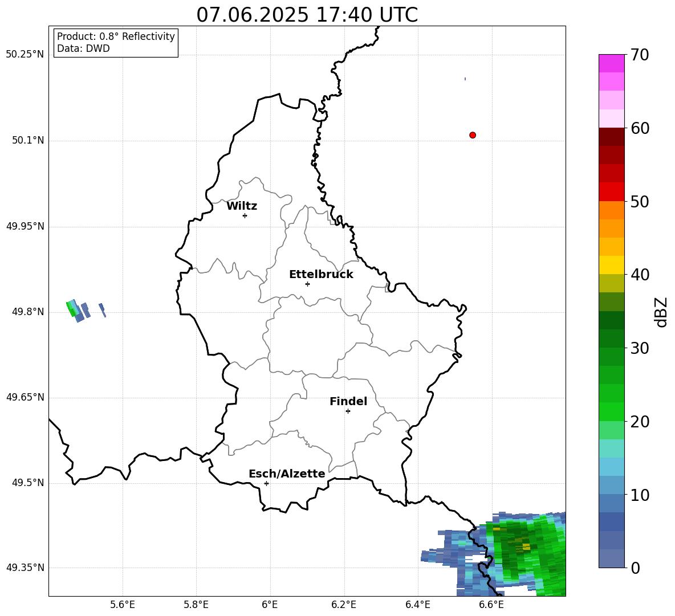Click the 70 tick label on colorbar
The height and width of the screenshot is (616, 675).
(x=640, y=55)
